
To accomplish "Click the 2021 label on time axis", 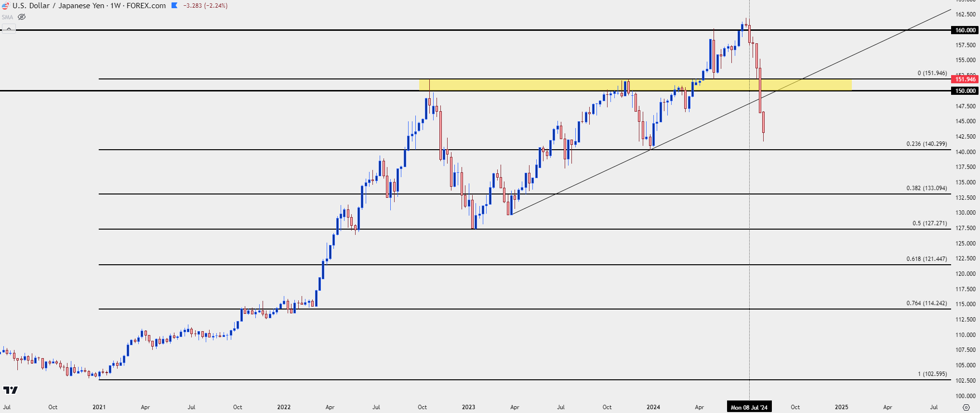I will click(99, 407).
